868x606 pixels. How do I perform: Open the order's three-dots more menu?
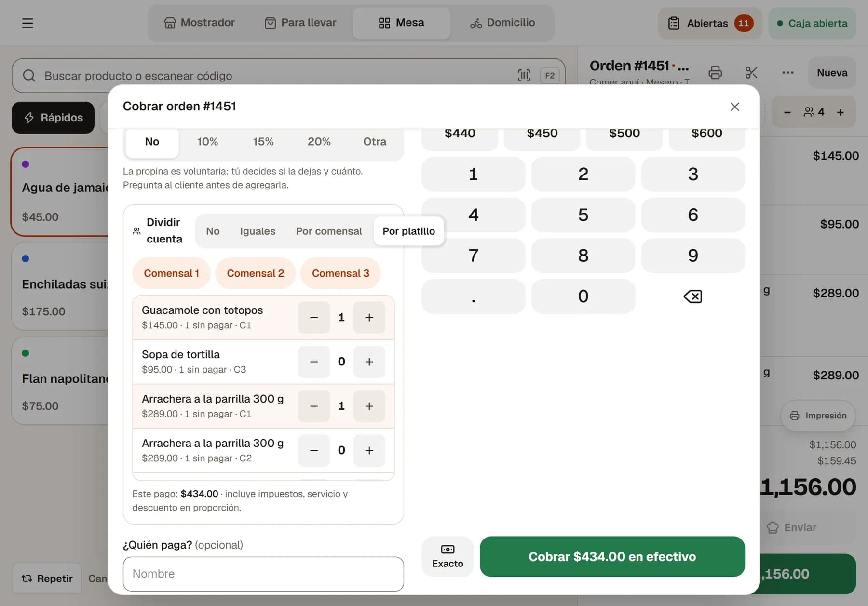pyautogui.click(x=787, y=73)
